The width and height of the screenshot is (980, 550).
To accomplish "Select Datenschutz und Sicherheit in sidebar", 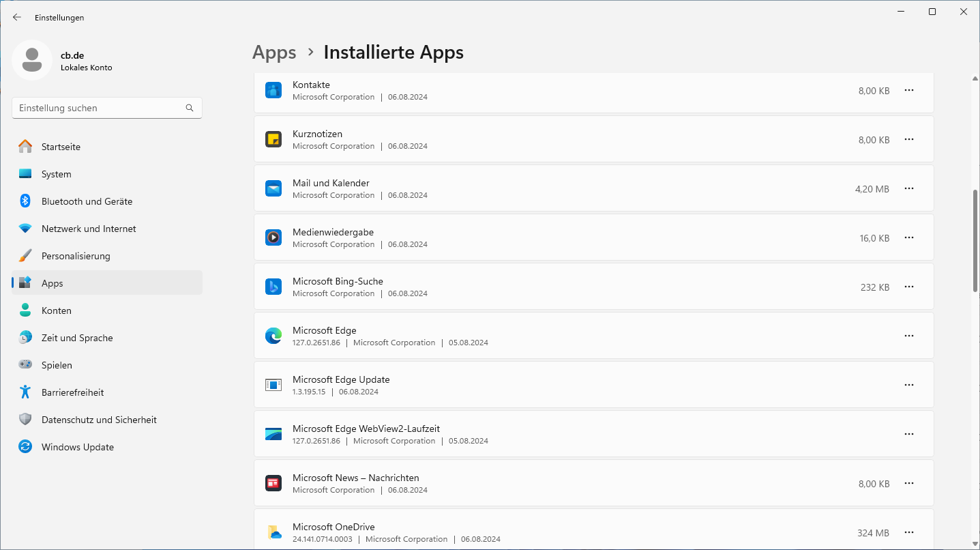I will (x=99, y=420).
